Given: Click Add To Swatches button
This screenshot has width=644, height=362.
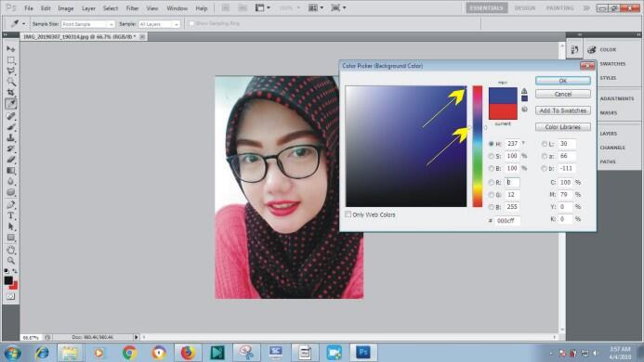Looking at the screenshot, I should [x=562, y=110].
